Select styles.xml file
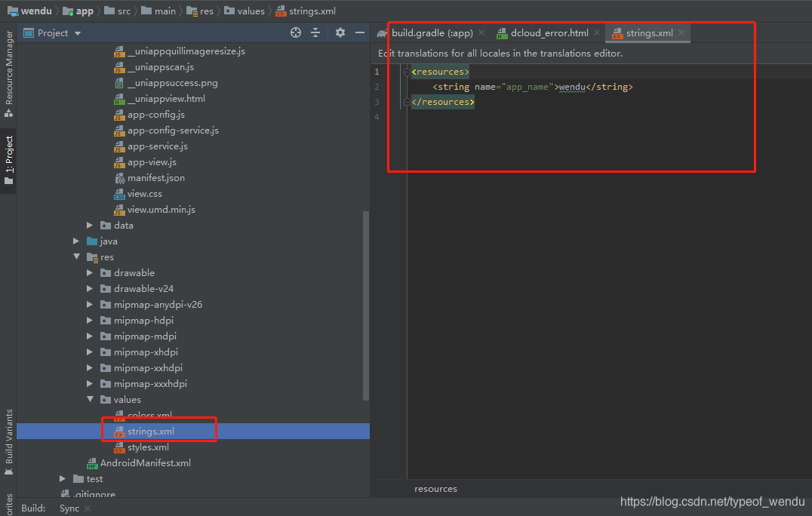 tap(141, 447)
